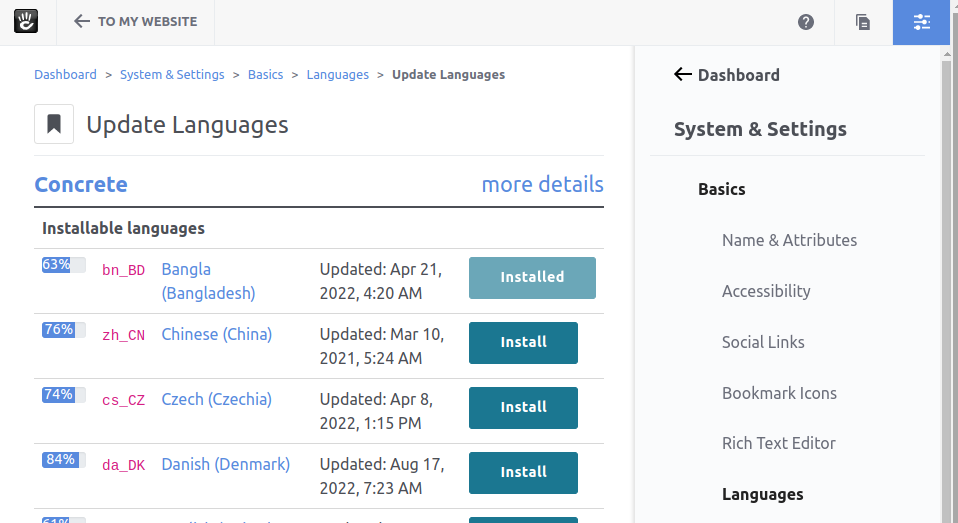Click the 63% progress bar for Bangla
The width and height of the screenshot is (958, 523).
64,265
